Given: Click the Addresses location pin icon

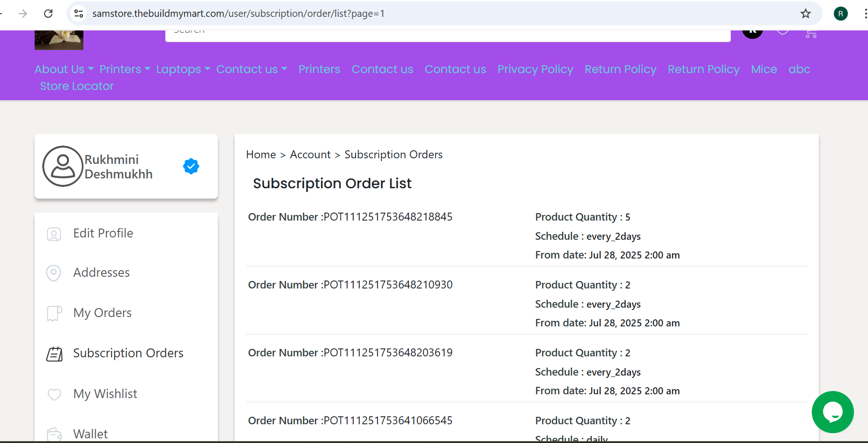Looking at the screenshot, I should tap(54, 273).
